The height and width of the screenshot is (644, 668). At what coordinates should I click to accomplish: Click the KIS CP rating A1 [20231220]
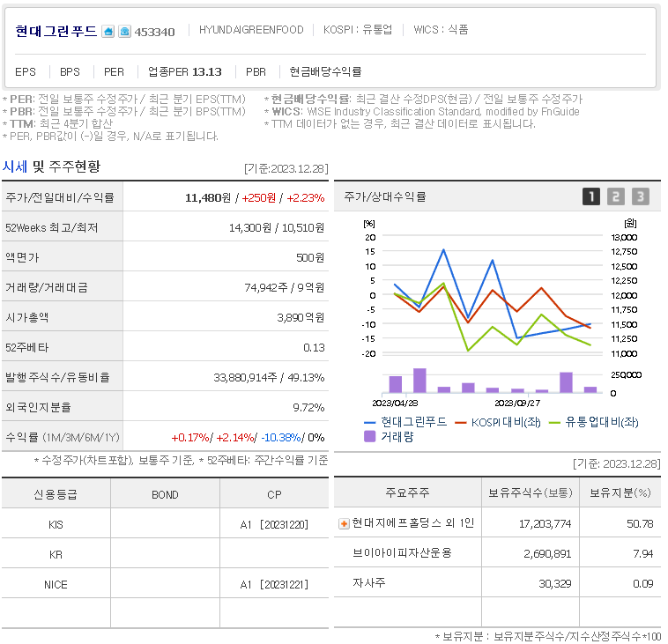coord(274,525)
